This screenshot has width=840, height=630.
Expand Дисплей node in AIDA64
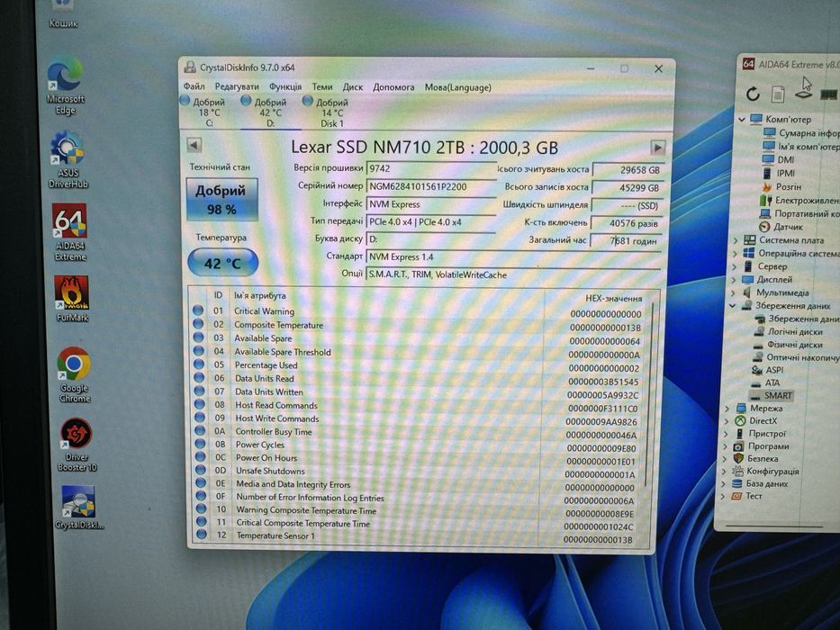click(x=734, y=280)
